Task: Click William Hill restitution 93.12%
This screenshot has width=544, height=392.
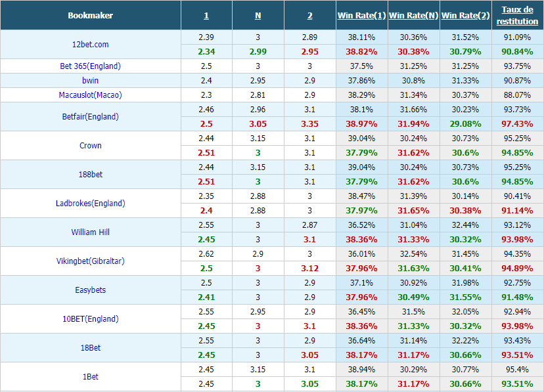Action: coord(517,225)
